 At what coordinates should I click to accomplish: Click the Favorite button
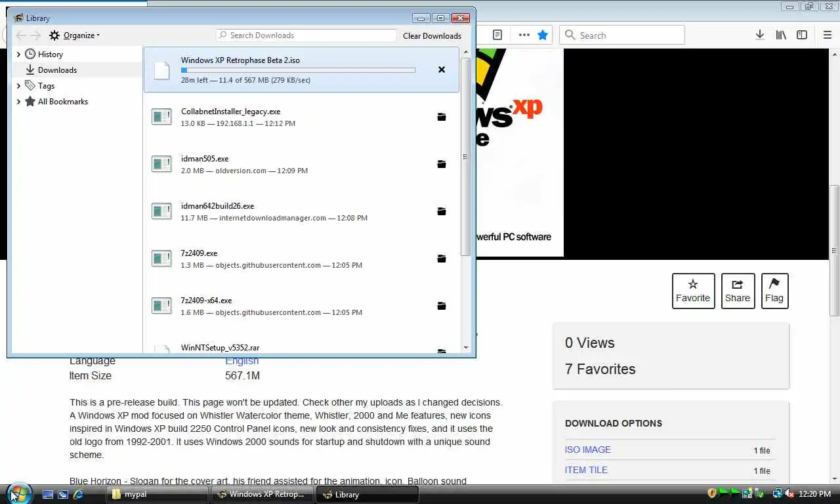(x=693, y=291)
